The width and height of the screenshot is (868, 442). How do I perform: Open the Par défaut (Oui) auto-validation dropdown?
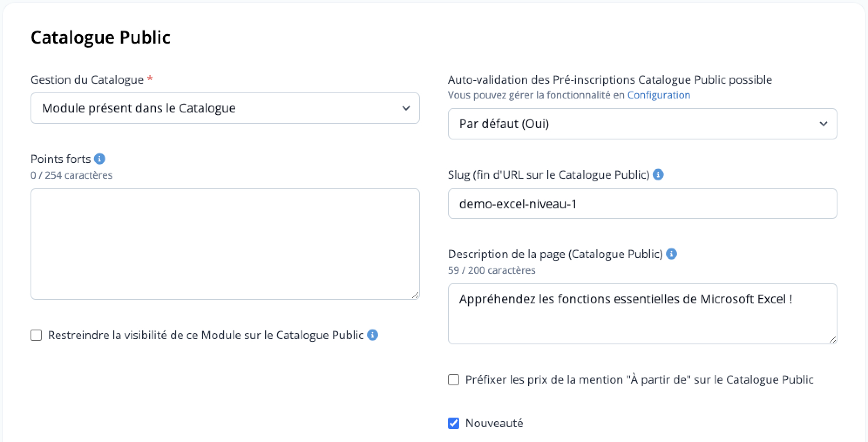[642, 124]
